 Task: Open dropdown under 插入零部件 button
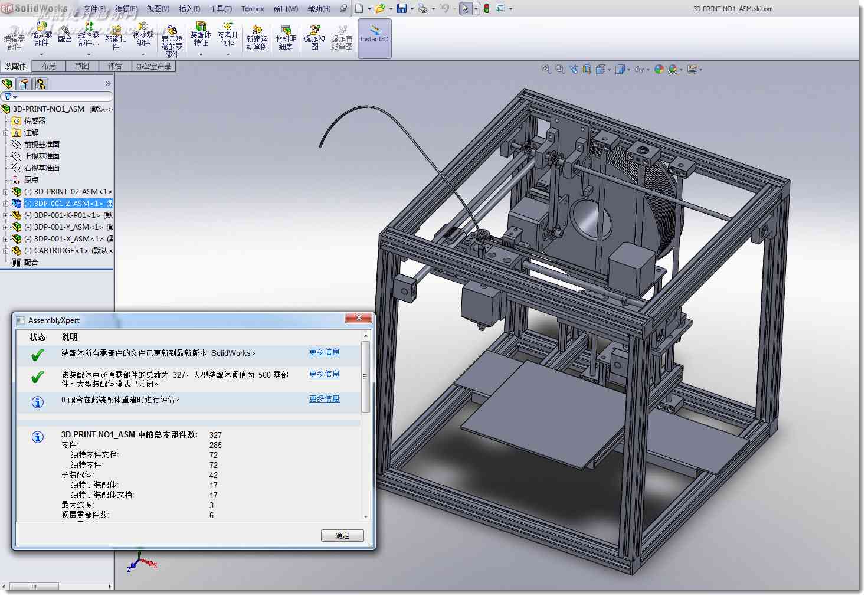[x=41, y=54]
